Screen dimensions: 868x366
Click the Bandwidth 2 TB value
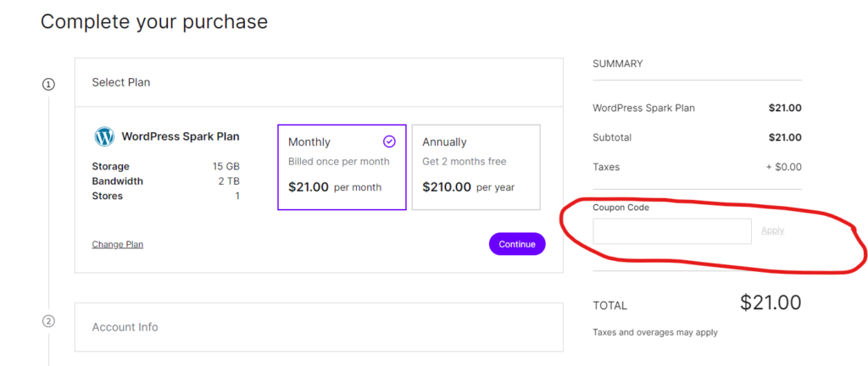coord(229,181)
